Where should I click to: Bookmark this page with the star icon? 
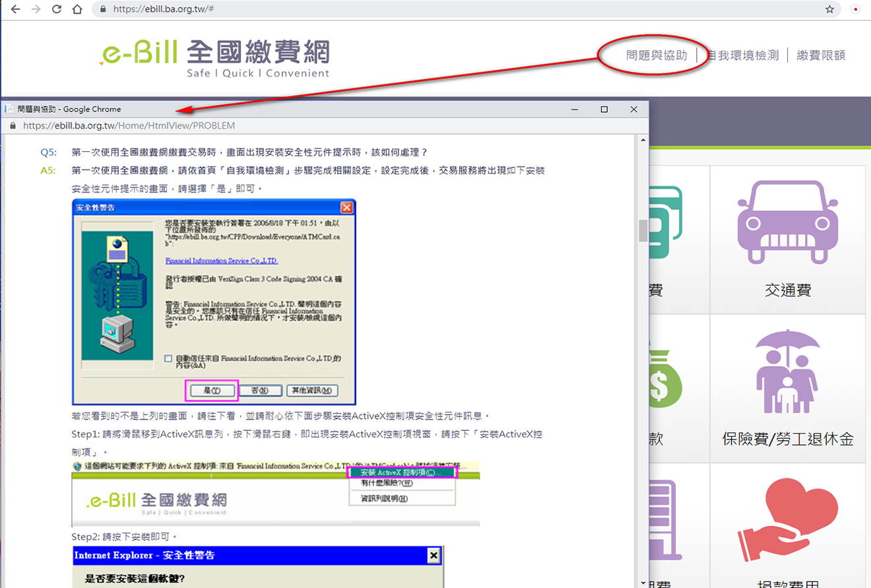point(829,9)
